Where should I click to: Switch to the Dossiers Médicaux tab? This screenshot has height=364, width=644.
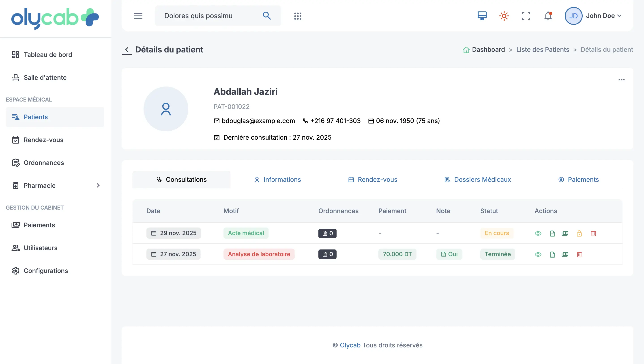coord(477,179)
